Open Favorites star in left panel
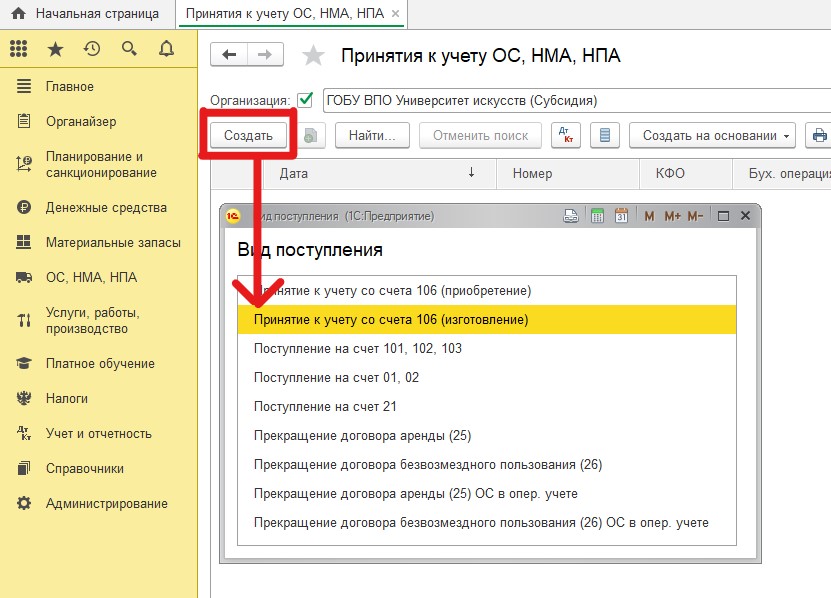This screenshot has width=831, height=598. coord(55,49)
